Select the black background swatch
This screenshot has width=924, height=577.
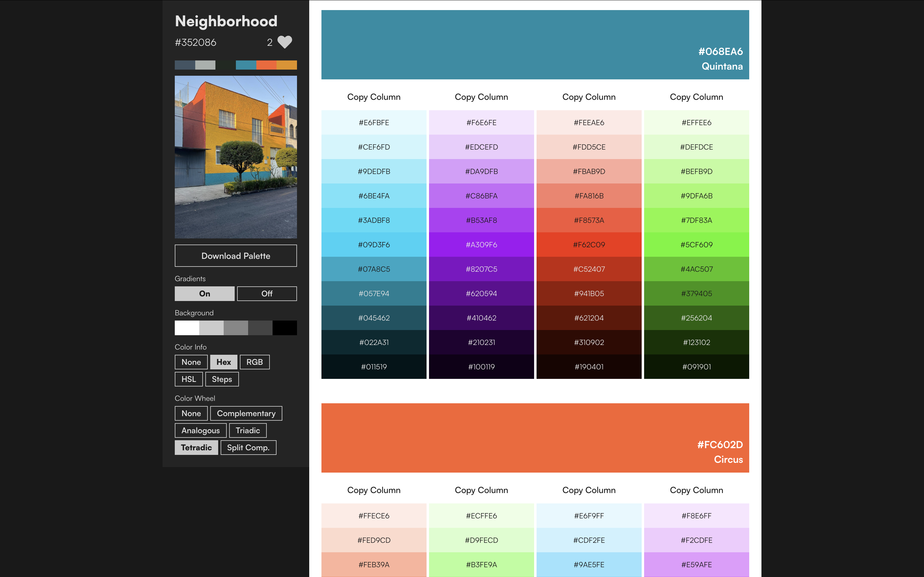point(284,328)
